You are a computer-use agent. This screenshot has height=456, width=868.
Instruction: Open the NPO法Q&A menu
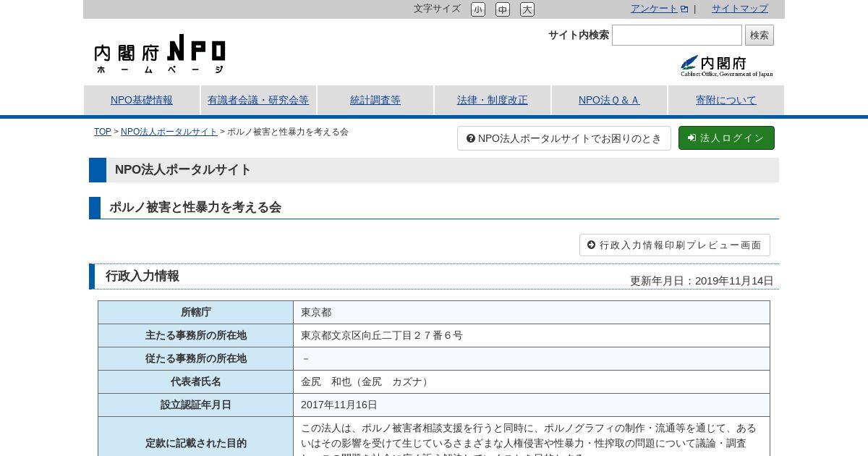609,100
